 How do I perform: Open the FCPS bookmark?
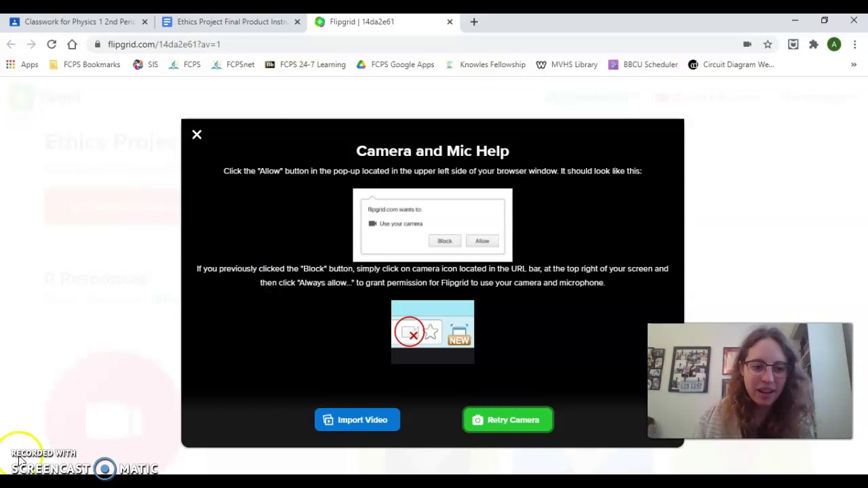[x=185, y=64]
